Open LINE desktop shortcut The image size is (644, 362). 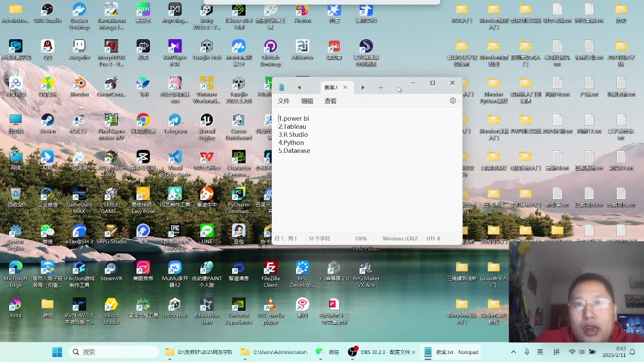pyautogui.click(x=206, y=233)
